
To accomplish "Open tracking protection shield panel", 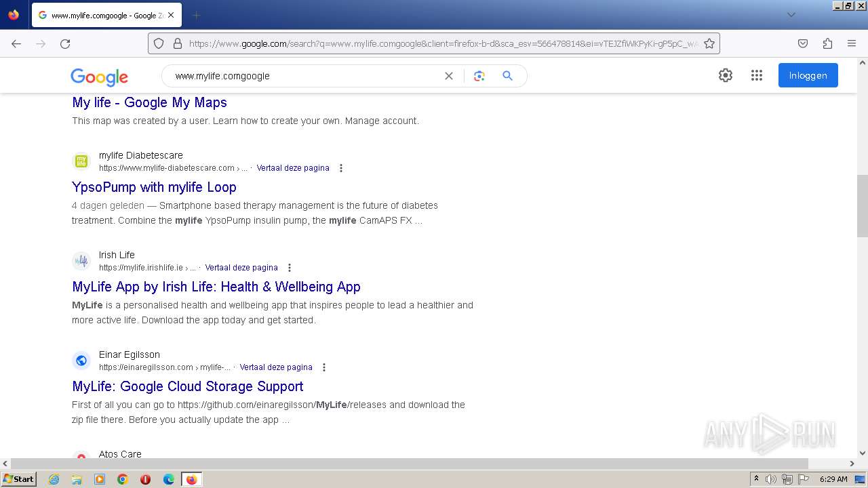I will (159, 43).
